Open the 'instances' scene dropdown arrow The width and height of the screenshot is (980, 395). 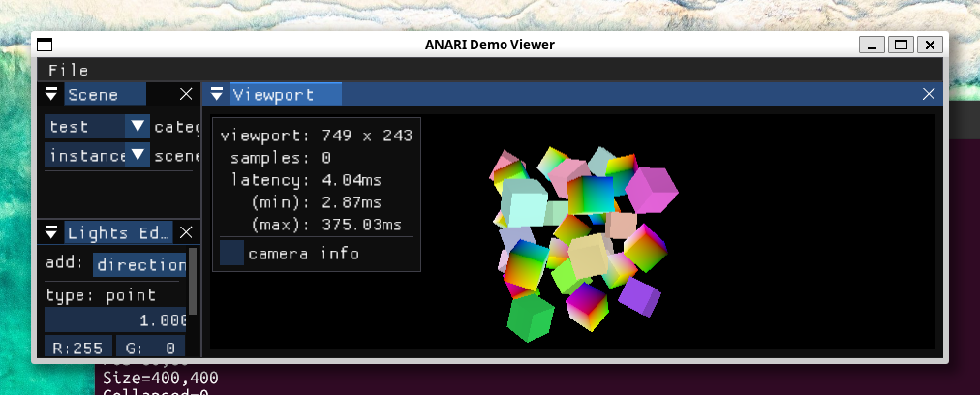click(138, 155)
